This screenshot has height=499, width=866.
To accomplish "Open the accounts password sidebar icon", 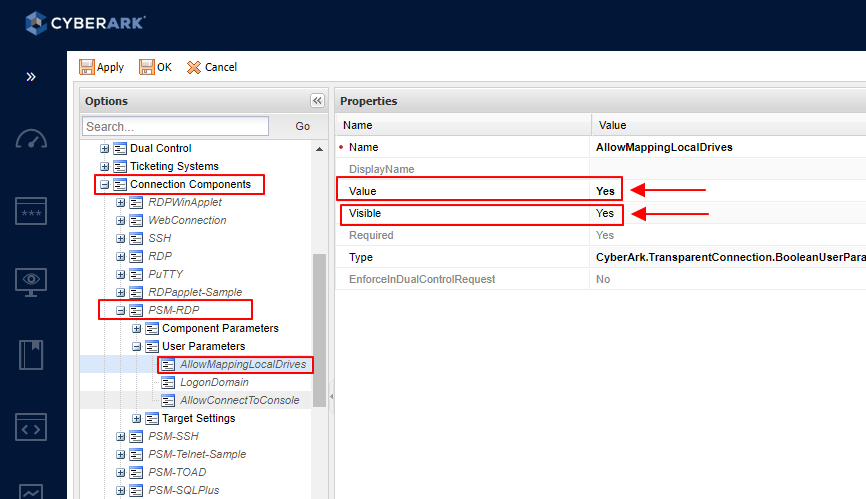I will coord(31,211).
